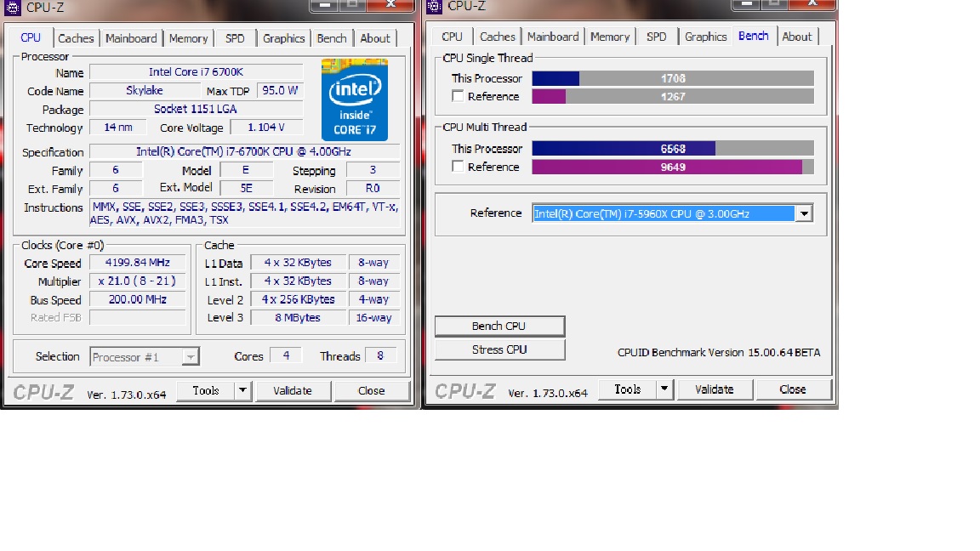
Task: Open Graphics tab in right CPU-Z window
Action: (x=705, y=37)
